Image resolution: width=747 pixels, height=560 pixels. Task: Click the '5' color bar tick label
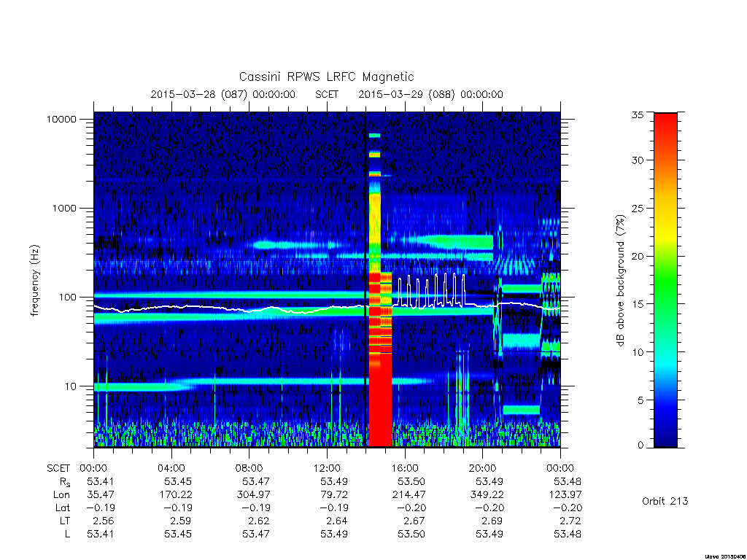pyautogui.click(x=640, y=400)
